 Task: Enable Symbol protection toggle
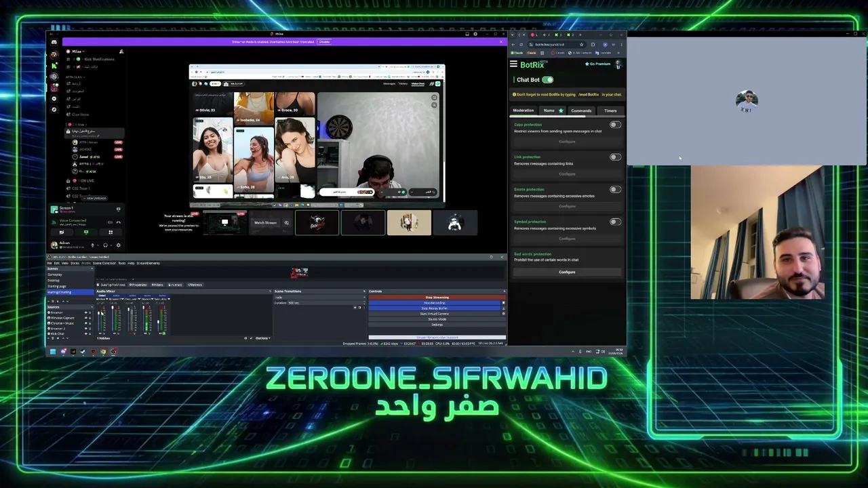[615, 222]
